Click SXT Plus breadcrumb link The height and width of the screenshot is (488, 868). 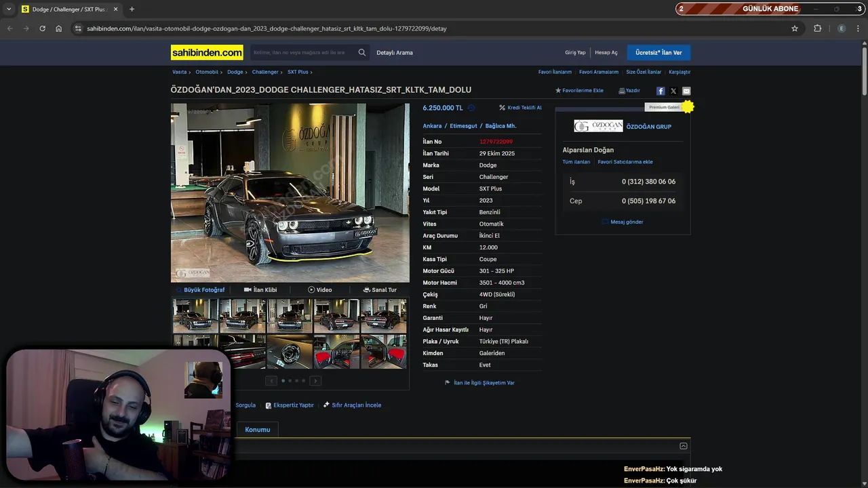point(298,72)
